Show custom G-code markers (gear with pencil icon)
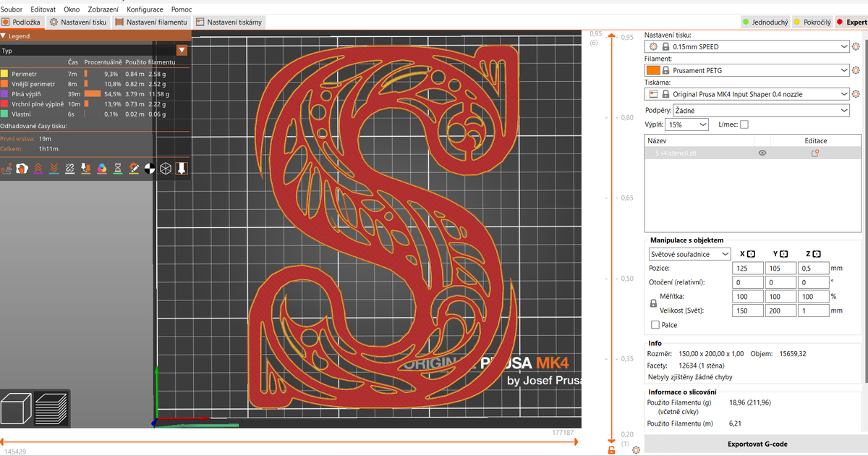Screen dimensions: 868x456 pyautogui.click(x=134, y=169)
